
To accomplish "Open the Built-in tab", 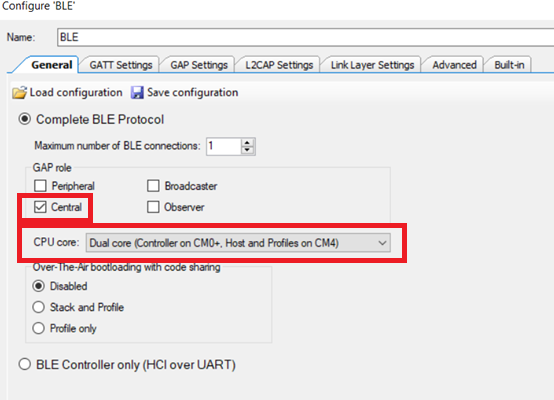I will 509,65.
